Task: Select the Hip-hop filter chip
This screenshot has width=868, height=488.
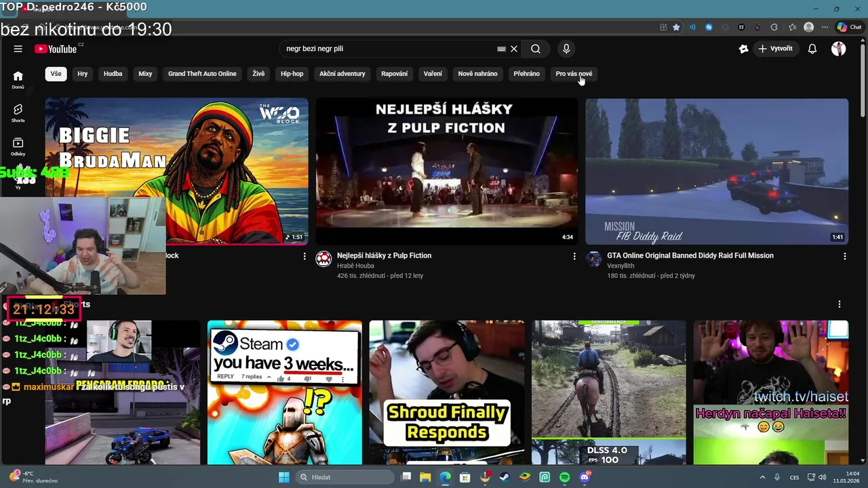Action: [x=292, y=74]
